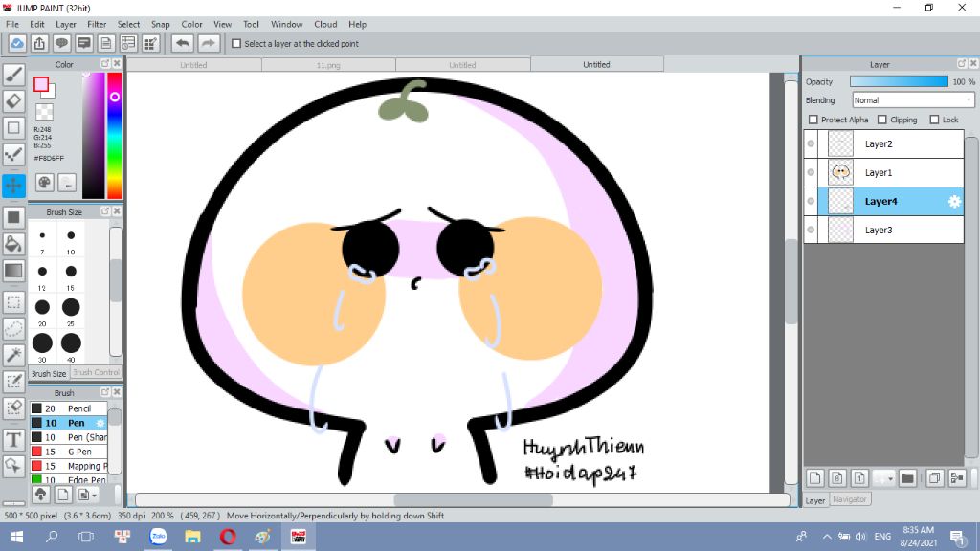Click the new layer folder icon

pyautogui.click(x=907, y=478)
